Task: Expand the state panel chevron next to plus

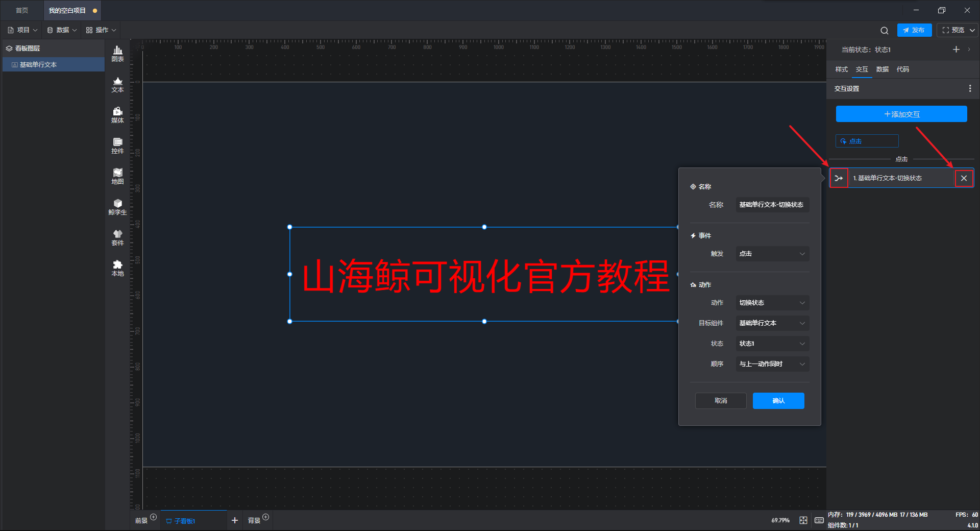Action: (x=969, y=50)
